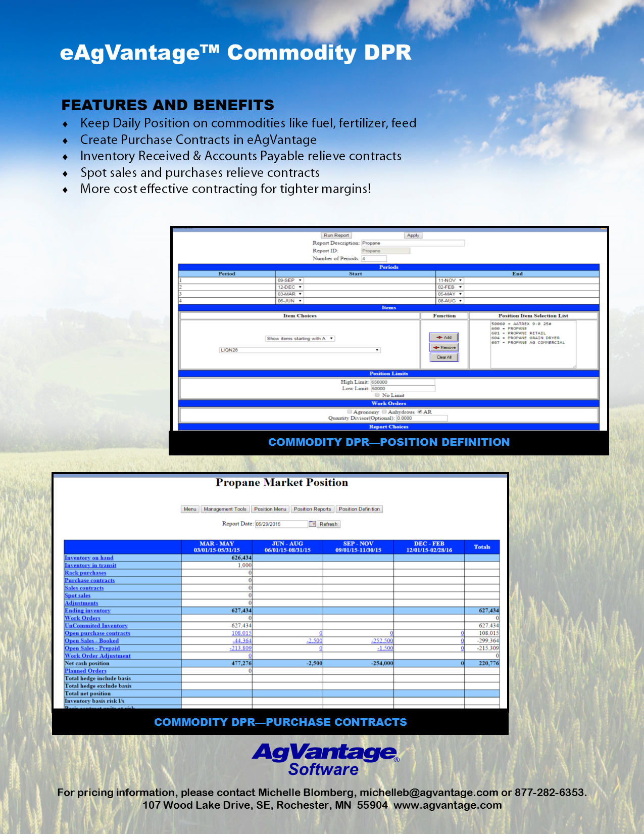644x834 pixels.
Task: Open the Ending inventory link
Action: [87, 611]
